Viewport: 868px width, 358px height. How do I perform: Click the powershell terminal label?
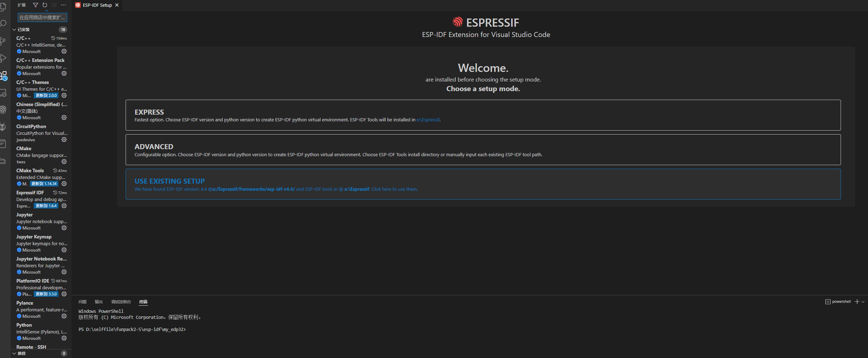tap(841, 301)
